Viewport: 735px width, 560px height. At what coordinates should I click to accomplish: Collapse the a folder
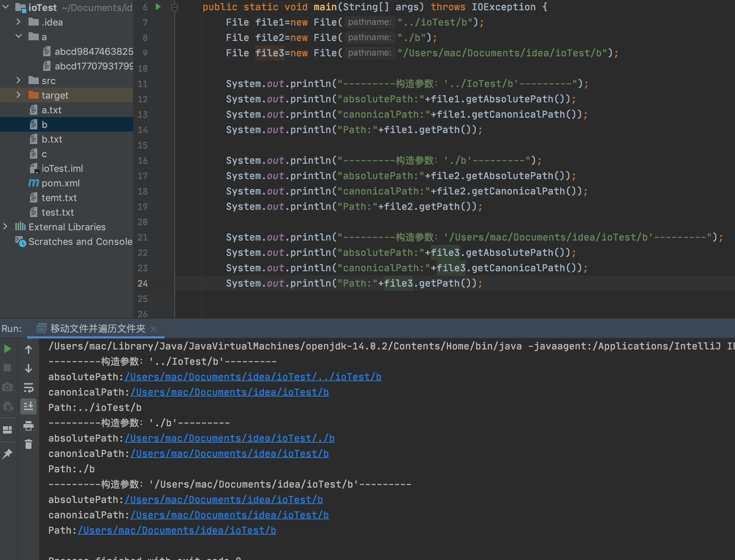18,37
